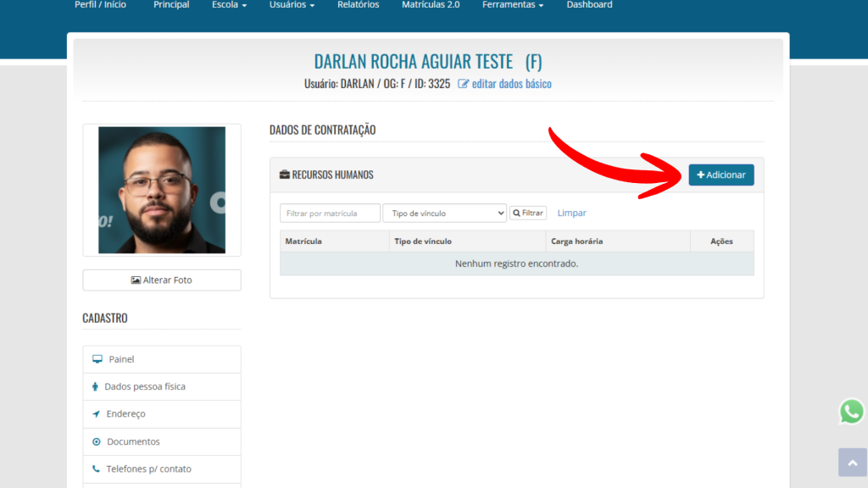This screenshot has height=488, width=868.
Task: Go to Matrículas 2.0 in navigation
Action: (431, 5)
